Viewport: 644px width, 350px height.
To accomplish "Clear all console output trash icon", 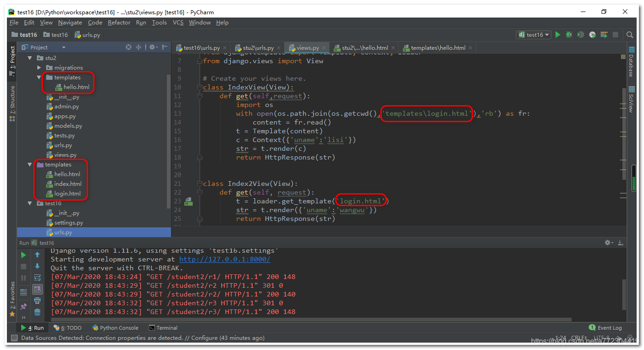I will click(37, 313).
